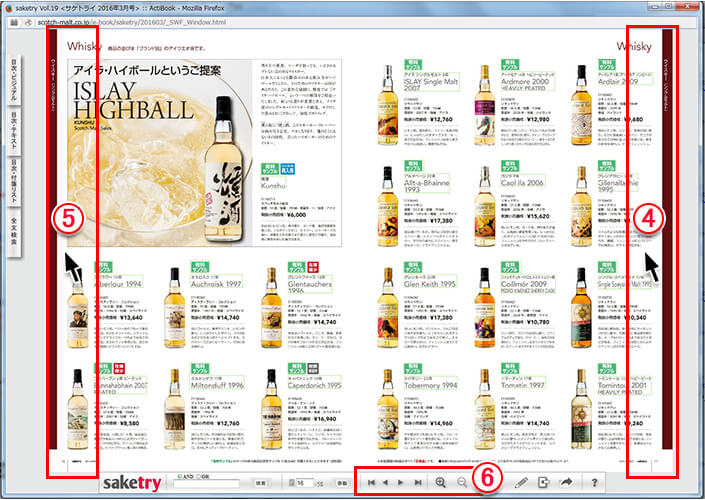
Task: Click the Miltonduff 1996 bottle image
Action: coord(174,409)
